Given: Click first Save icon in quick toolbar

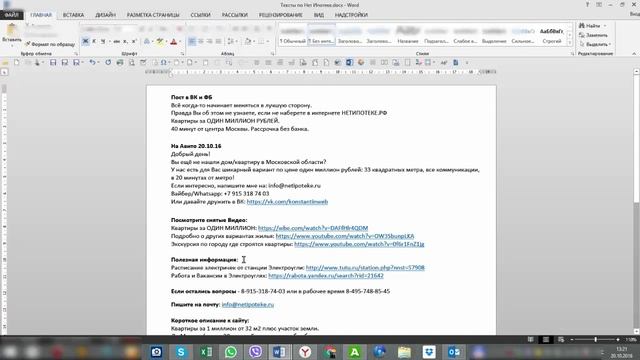Looking at the screenshot, I should pos(53,62).
